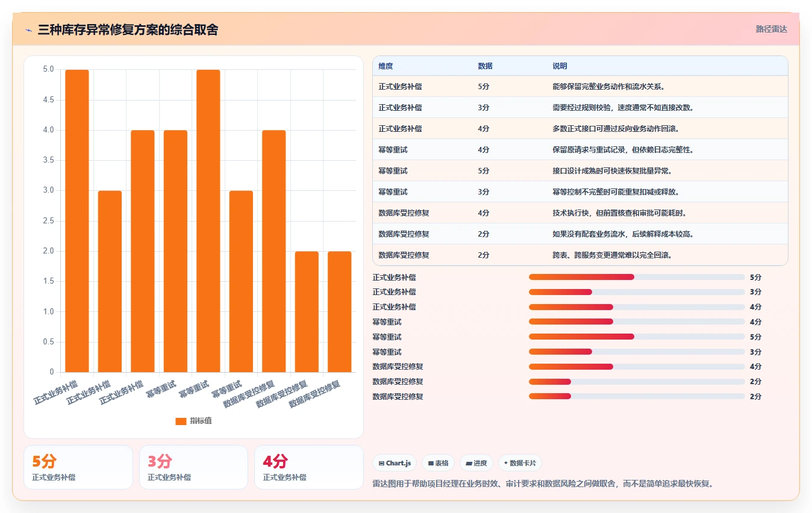Open the 4分 正式业务补偿 data card
Viewport: 812px width, 513px height.
(309, 467)
